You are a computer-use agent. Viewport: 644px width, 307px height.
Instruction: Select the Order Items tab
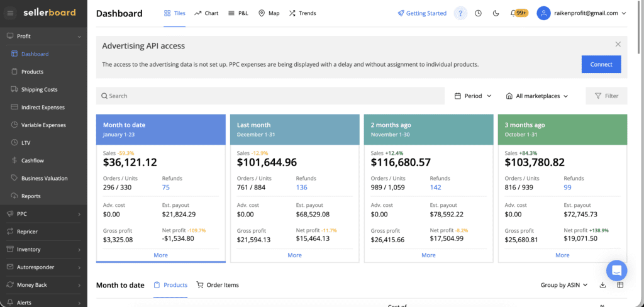point(218,285)
